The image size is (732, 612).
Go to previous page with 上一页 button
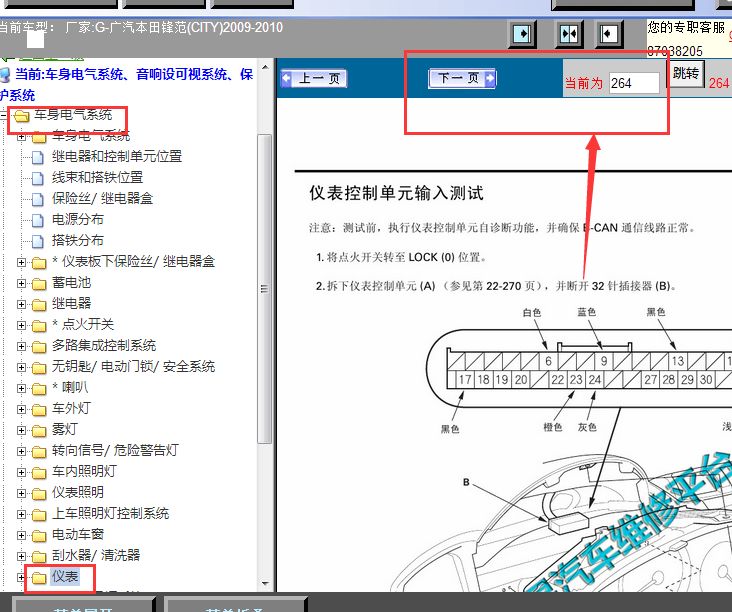coord(314,78)
